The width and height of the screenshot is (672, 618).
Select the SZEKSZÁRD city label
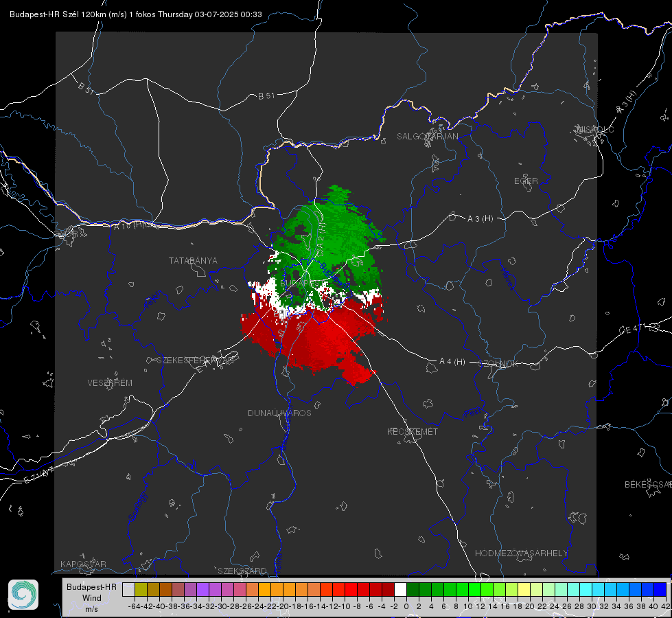coord(242,571)
